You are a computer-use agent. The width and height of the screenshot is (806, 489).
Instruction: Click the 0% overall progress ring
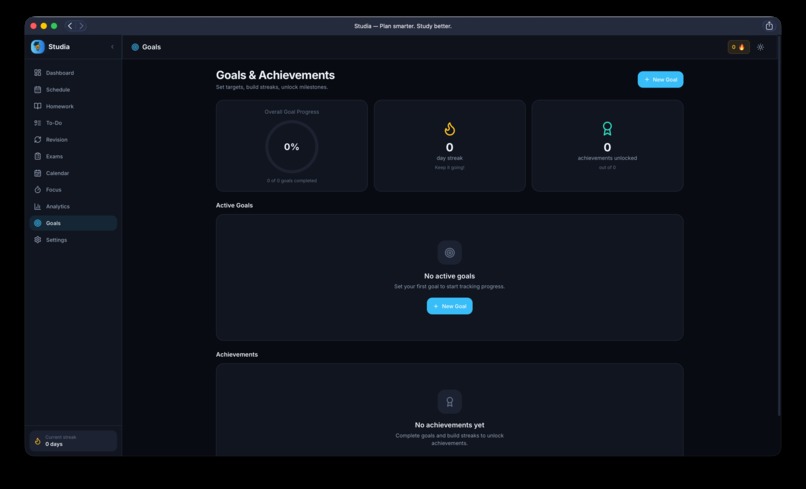point(291,147)
